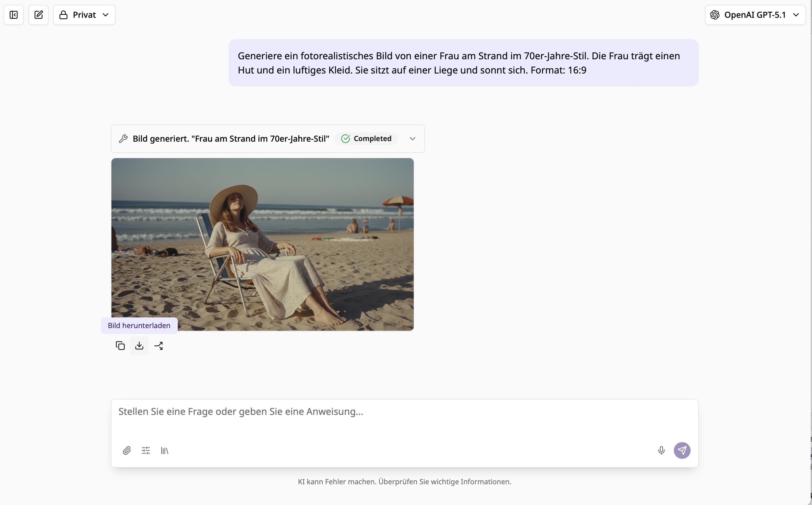The height and width of the screenshot is (505, 812).
Task: Expand the Bild generiert tool details chevron
Action: (x=412, y=139)
